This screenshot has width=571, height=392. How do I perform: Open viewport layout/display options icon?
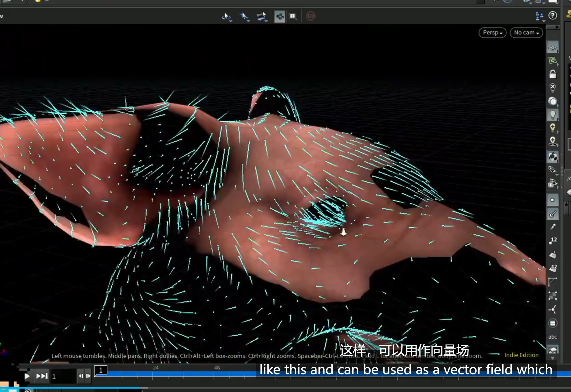coord(539,16)
